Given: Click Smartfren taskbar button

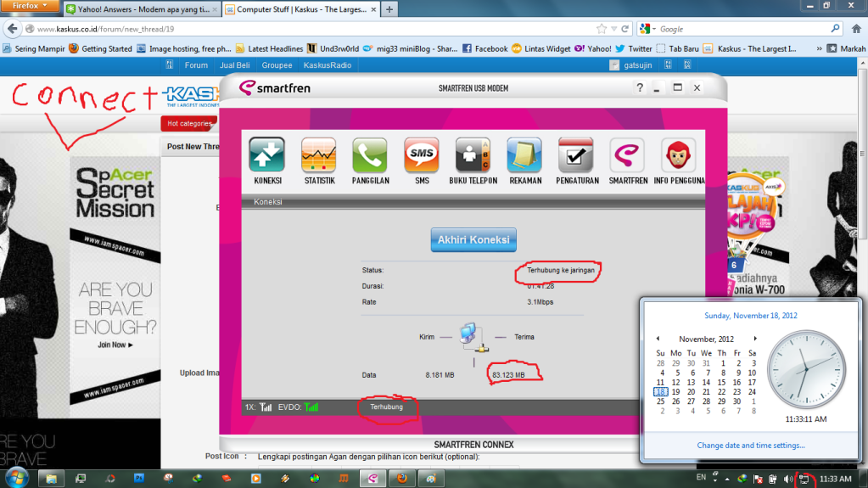Looking at the screenshot, I should click(x=372, y=479).
